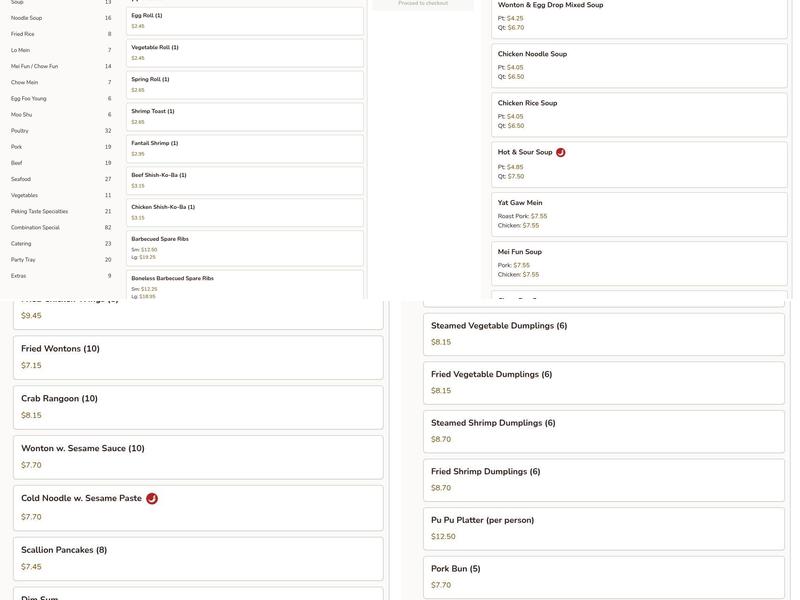Add Egg Roll (1) to order
This screenshot has width=800, height=600.
click(x=244, y=21)
